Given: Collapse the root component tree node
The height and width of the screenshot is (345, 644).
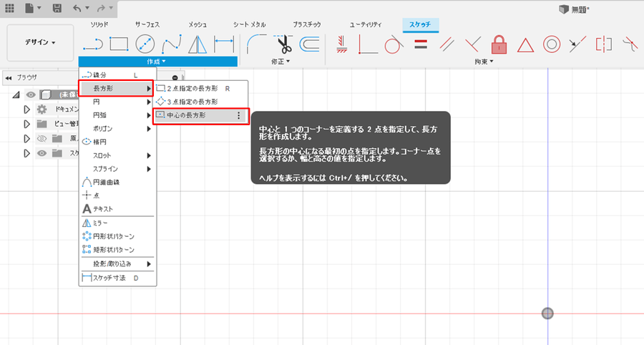Looking at the screenshot, I should pyautogui.click(x=16, y=95).
